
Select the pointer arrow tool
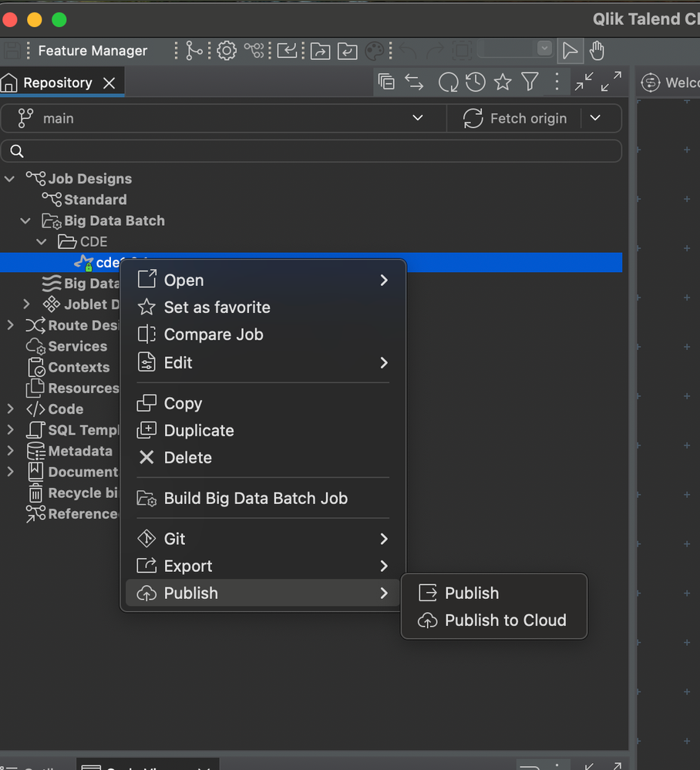[570, 51]
